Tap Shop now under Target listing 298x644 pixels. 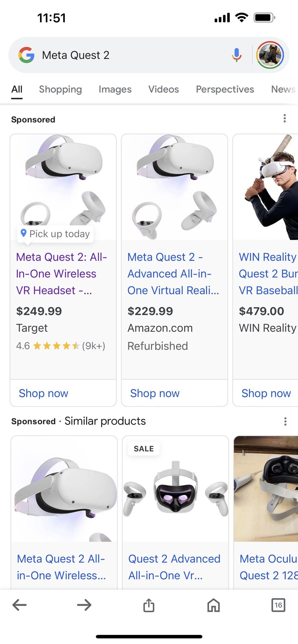(44, 393)
